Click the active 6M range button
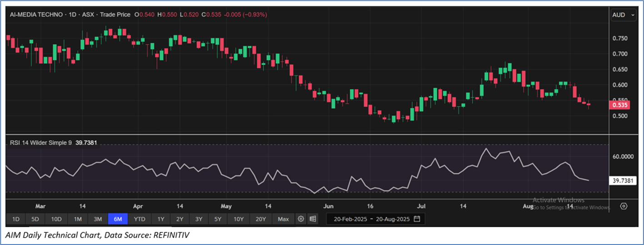Viewport: 644px width, 245px height. click(118, 219)
